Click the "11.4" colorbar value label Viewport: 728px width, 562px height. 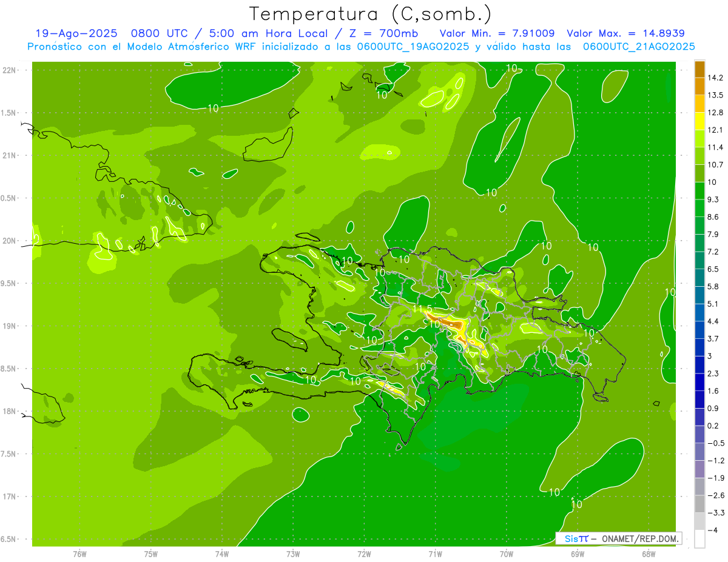[x=716, y=147]
